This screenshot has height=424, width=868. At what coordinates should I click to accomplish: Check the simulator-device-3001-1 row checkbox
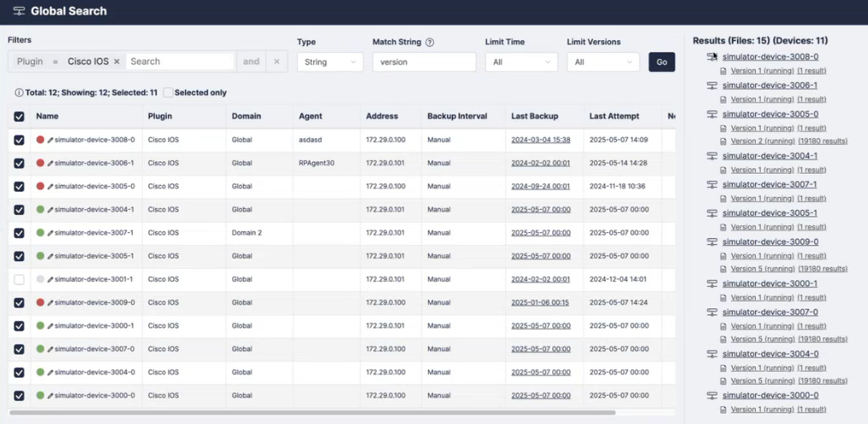click(x=19, y=279)
